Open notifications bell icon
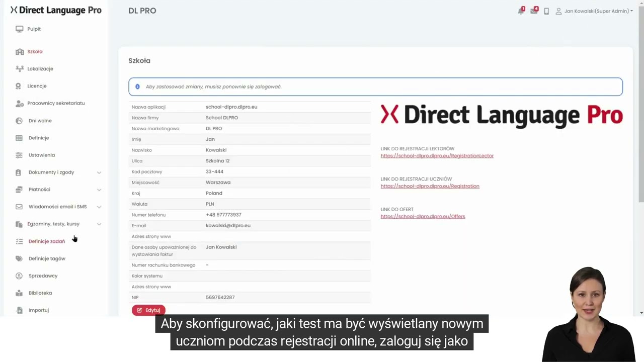The width and height of the screenshot is (644, 362). (x=521, y=11)
